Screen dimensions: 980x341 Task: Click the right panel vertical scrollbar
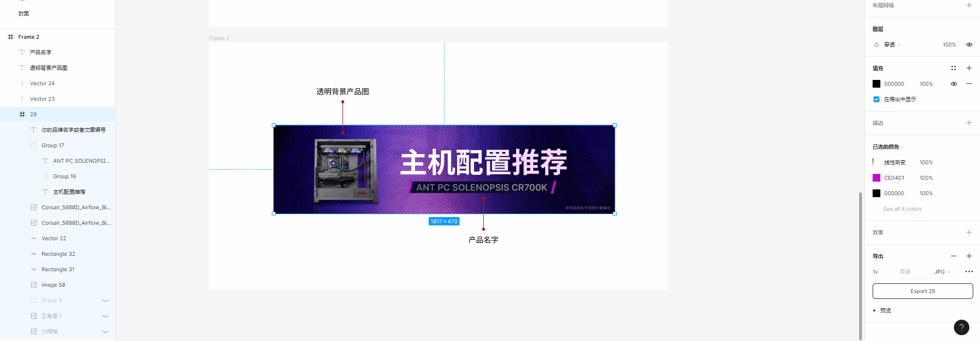(x=860, y=266)
